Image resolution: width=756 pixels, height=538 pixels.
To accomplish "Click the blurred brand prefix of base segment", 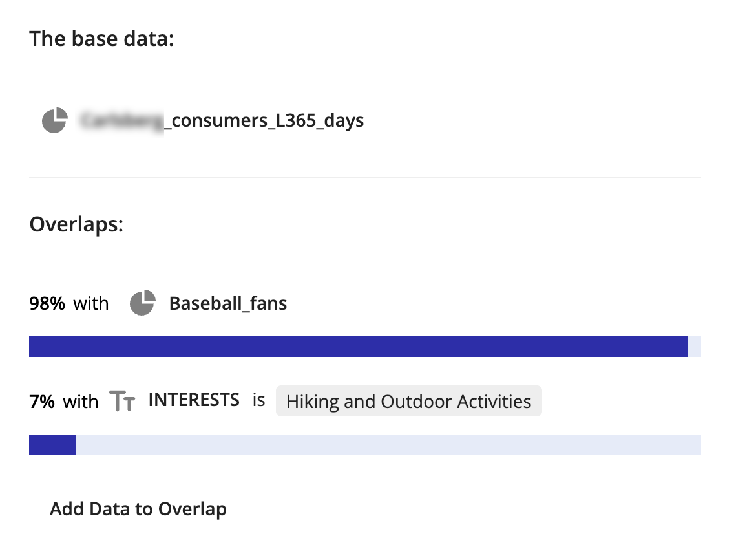I will click(x=122, y=121).
